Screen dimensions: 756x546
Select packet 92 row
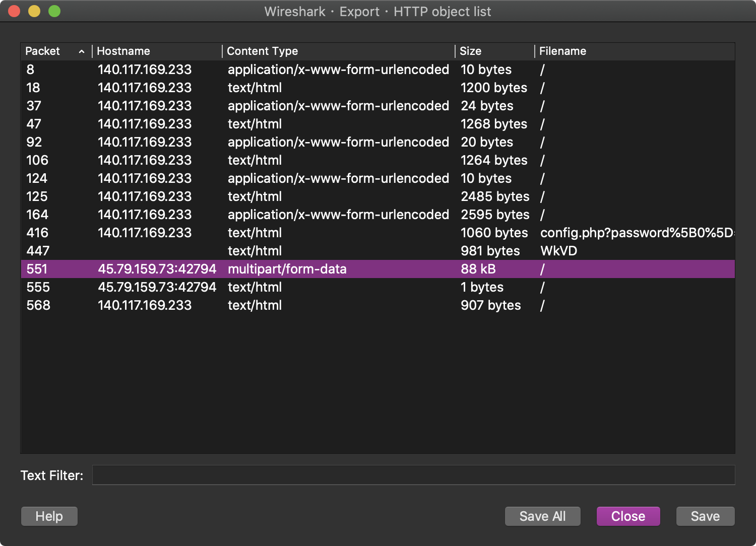[377, 142]
